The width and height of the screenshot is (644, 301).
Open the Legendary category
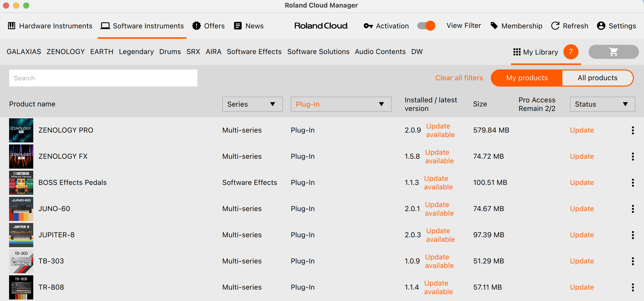pos(136,52)
